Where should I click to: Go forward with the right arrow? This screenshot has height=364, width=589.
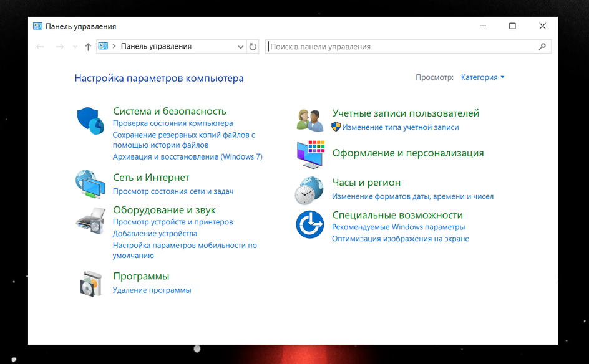coord(59,47)
